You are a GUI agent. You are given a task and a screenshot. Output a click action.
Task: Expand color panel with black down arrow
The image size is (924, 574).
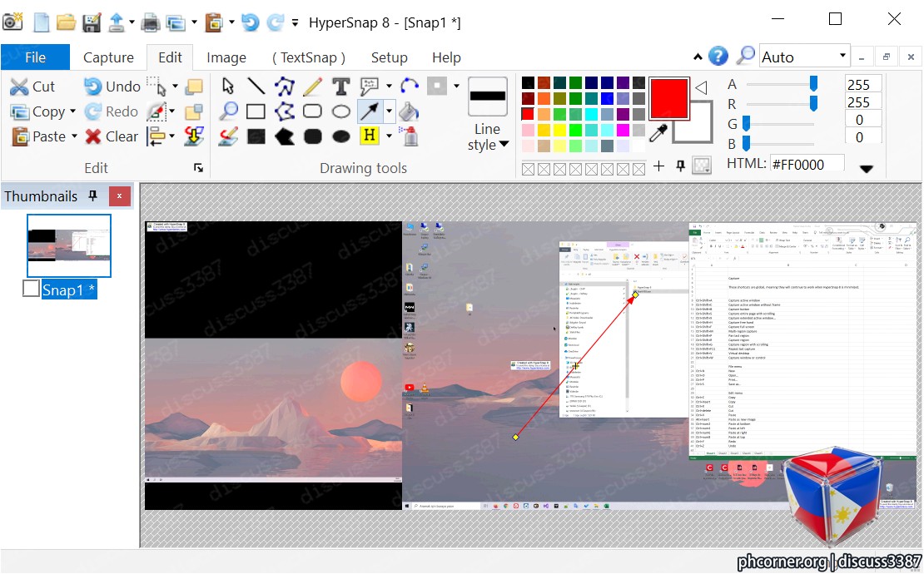point(866,169)
